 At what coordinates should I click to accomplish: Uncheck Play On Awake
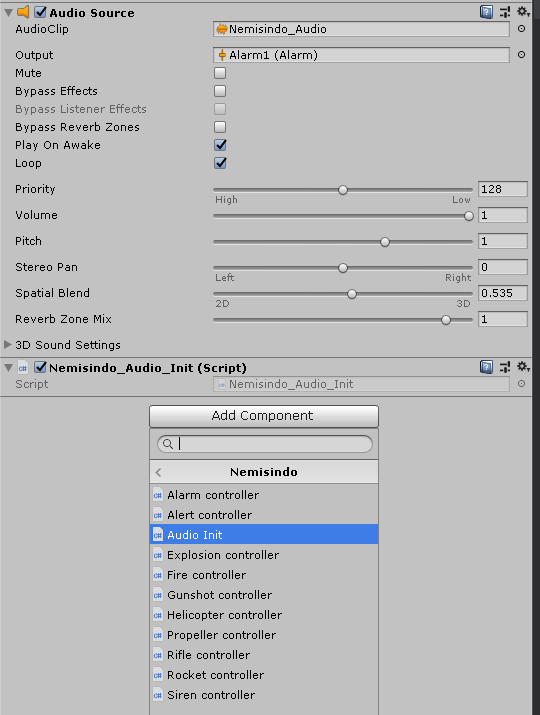coord(220,145)
